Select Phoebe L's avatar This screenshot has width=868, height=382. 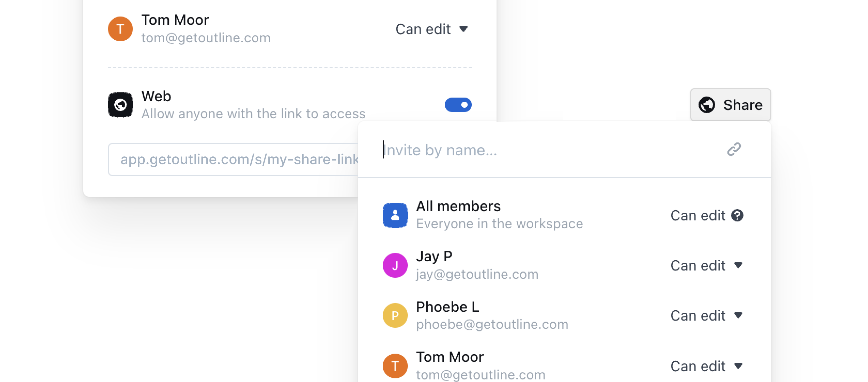[x=395, y=315]
